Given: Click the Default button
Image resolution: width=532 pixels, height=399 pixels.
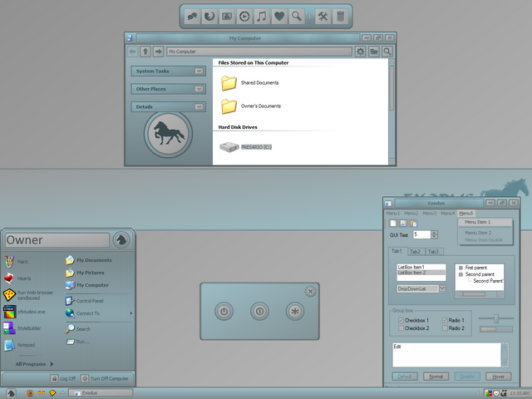Looking at the screenshot, I should pos(405,377).
